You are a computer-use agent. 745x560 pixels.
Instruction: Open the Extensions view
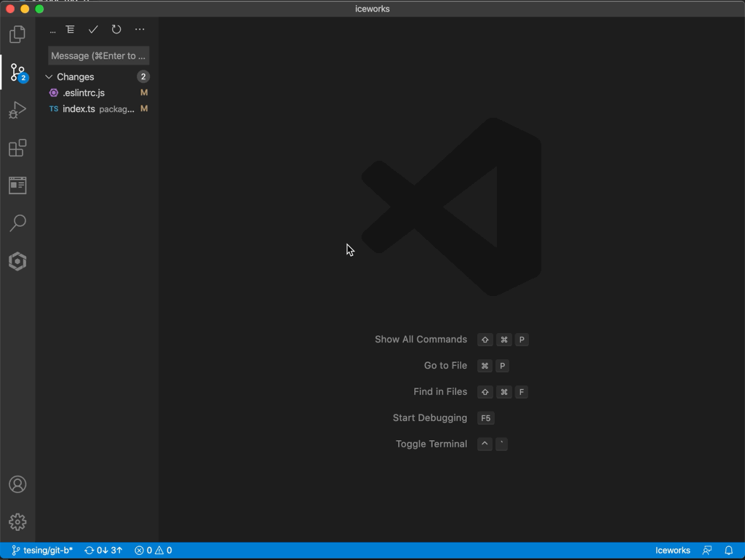pyautogui.click(x=17, y=148)
